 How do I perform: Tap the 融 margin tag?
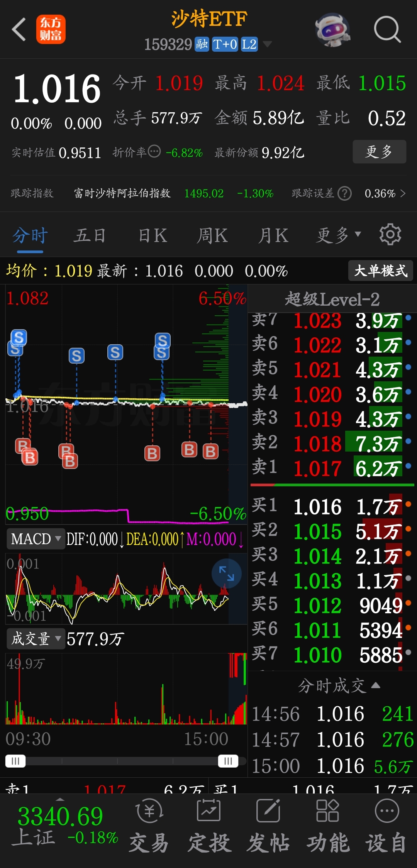click(x=202, y=44)
